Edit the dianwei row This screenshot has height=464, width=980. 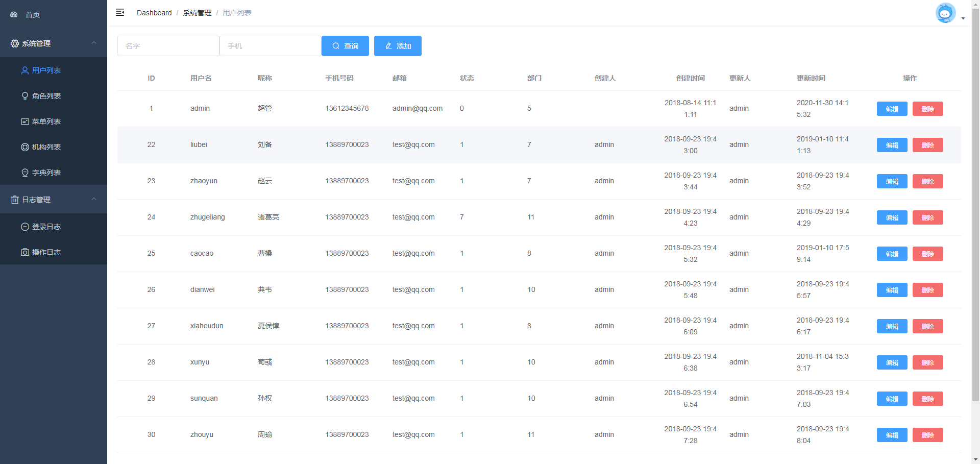(x=892, y=290)
